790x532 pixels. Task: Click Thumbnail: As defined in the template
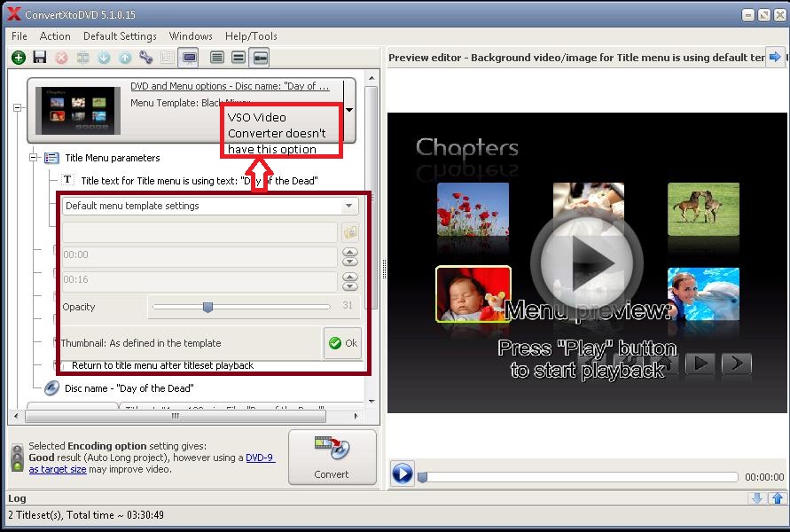click(141, 343)
